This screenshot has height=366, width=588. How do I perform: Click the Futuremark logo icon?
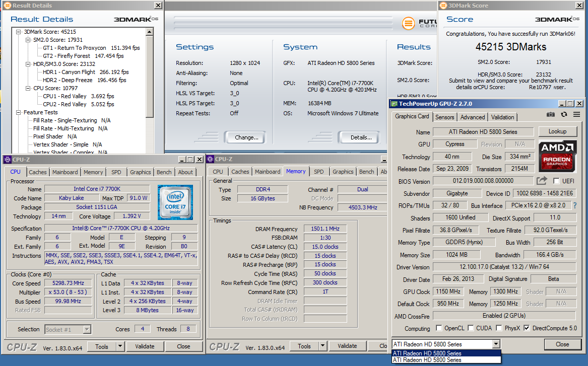(408, 23)
